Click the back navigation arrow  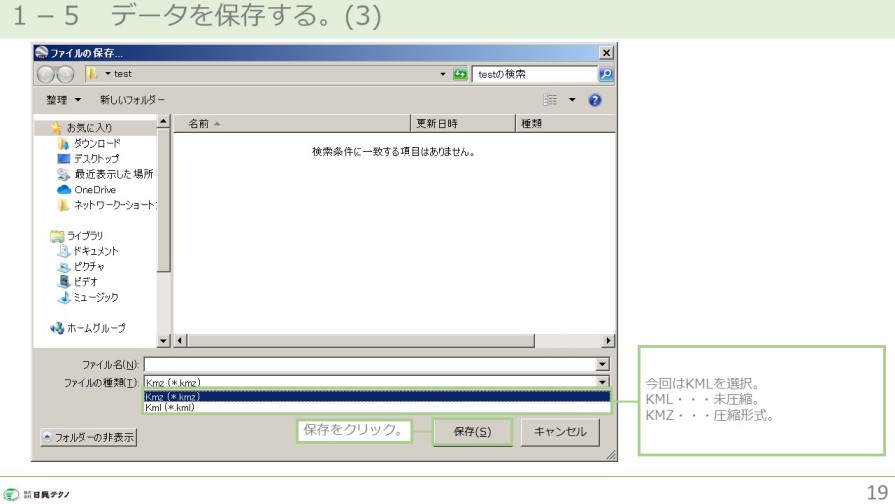45,74
